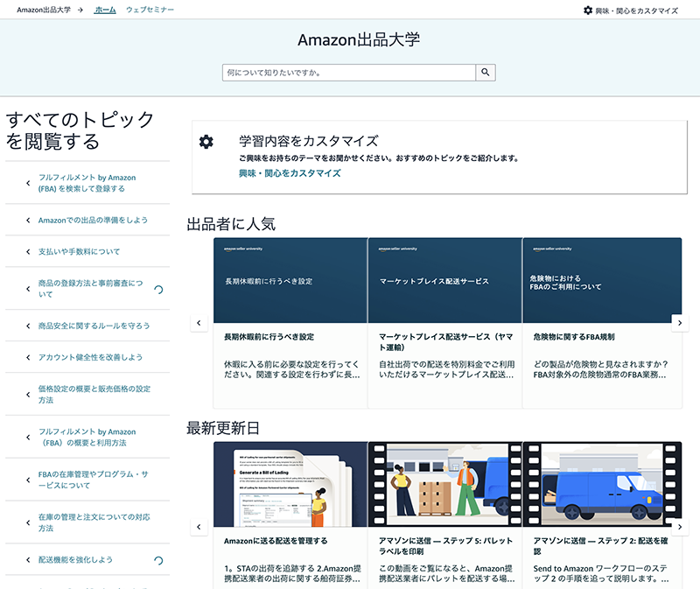Expand 配送機能を強化しよう chevron
Screen dimensions: 700x589
28,560
